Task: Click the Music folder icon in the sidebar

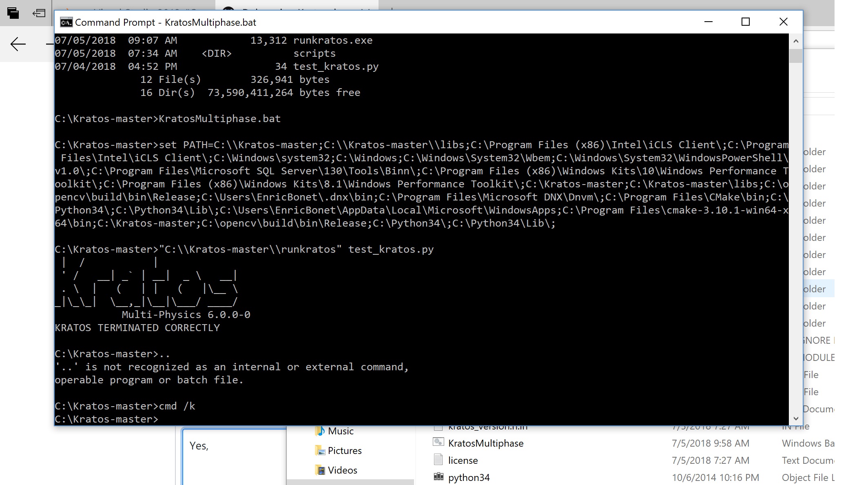Action: pyautogui.click(x=321, y=431)
